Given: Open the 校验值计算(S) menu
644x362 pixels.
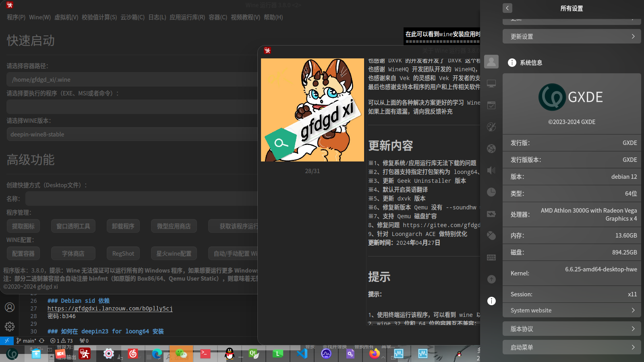Looking at the screenshot, I should 99,17.
